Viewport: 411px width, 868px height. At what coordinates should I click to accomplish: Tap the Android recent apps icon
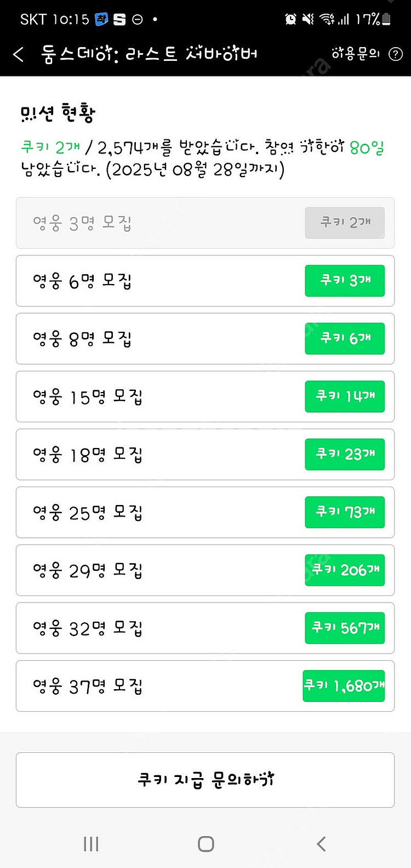point(91,844)
